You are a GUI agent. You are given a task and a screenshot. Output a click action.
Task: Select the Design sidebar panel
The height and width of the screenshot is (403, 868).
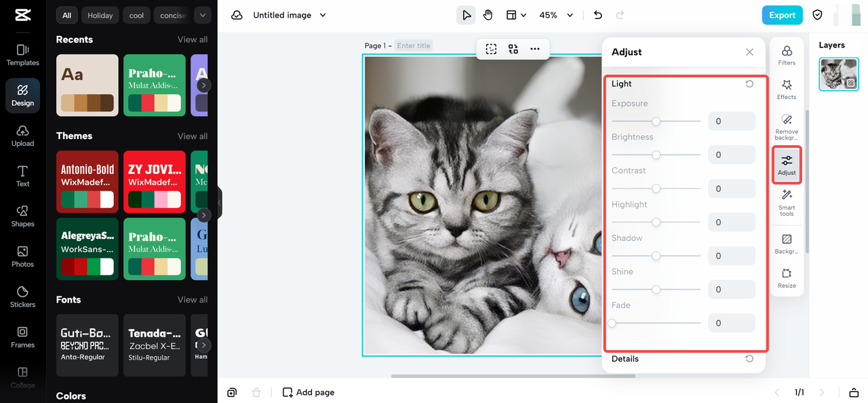(22, 96)
